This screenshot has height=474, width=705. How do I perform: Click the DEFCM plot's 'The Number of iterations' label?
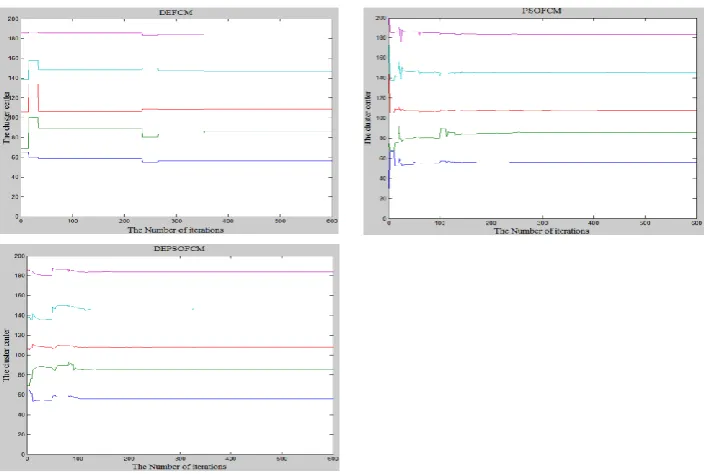click(x=175, y=230)
